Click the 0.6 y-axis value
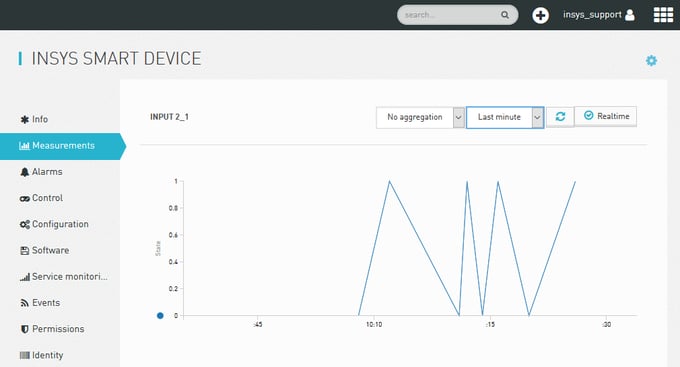Screen dimensions: 680x367 pos(173,235)
